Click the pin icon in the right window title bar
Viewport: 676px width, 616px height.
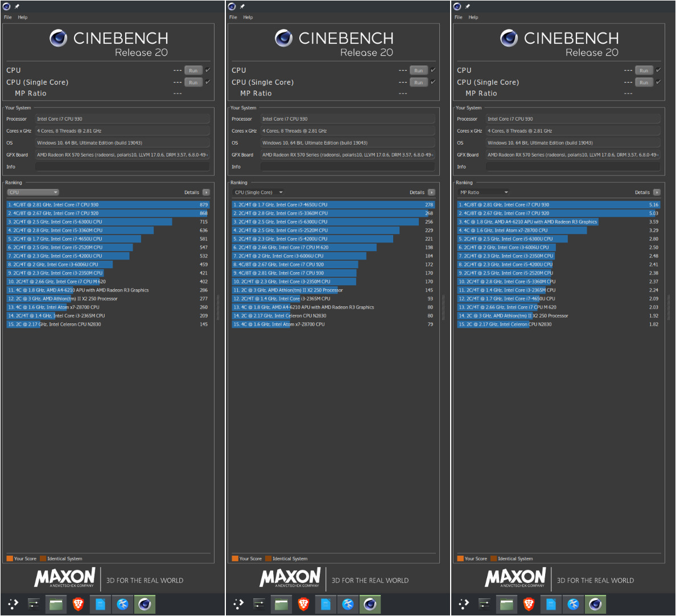[467, 6]
